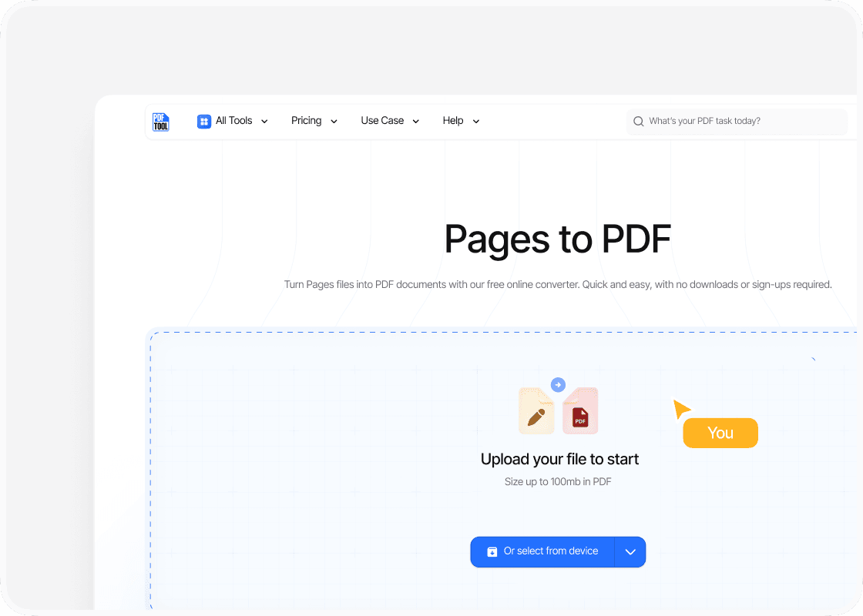Screen dimensions: 863x616
Task: Open the Use Case menu
Action: (382, 121)
